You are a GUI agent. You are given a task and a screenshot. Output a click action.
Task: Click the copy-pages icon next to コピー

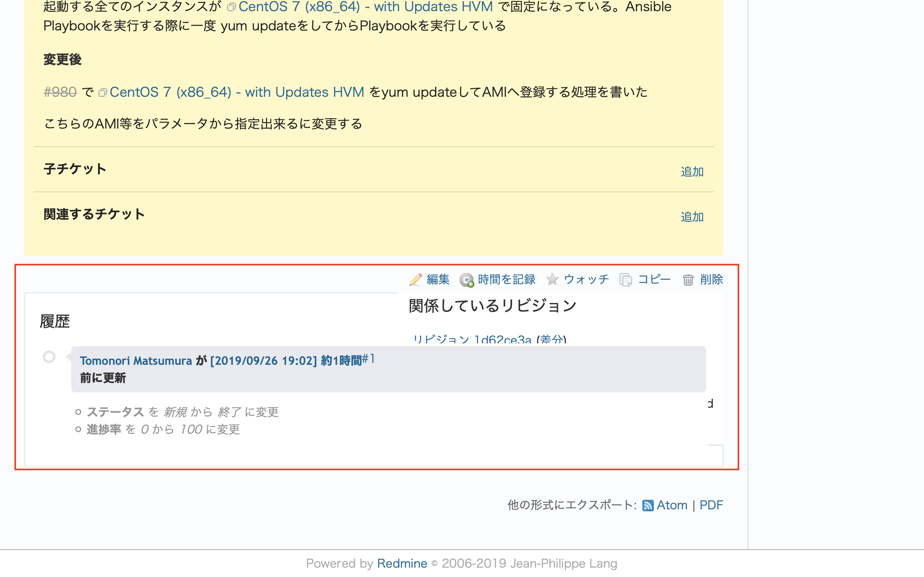[626, 280]
